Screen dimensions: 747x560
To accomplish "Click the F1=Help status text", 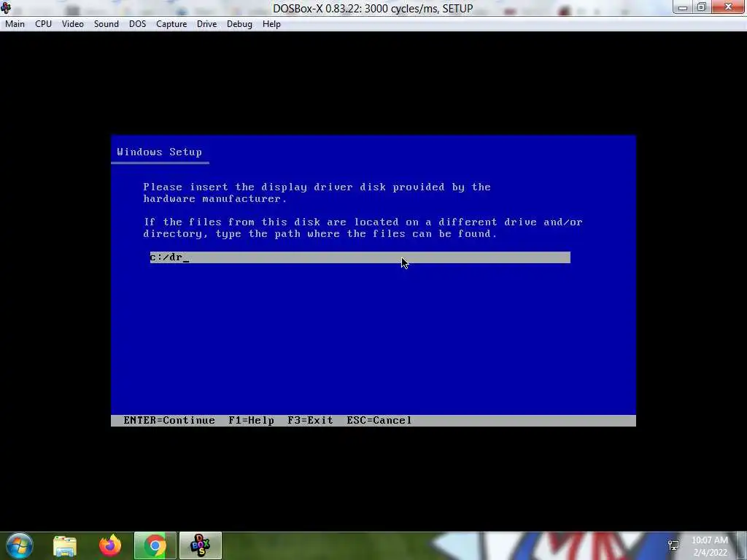I will (251, 421).
